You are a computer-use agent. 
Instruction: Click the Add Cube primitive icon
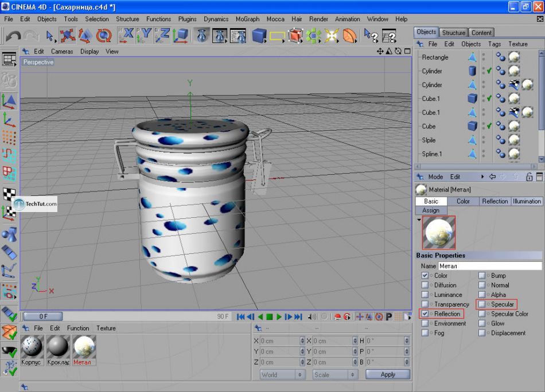(x=260, y=36)
